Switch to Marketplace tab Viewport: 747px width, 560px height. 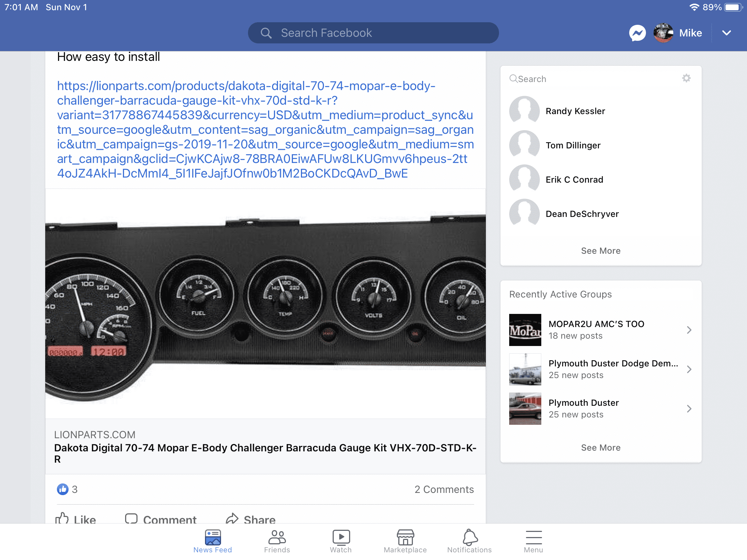tap(405, 541)
